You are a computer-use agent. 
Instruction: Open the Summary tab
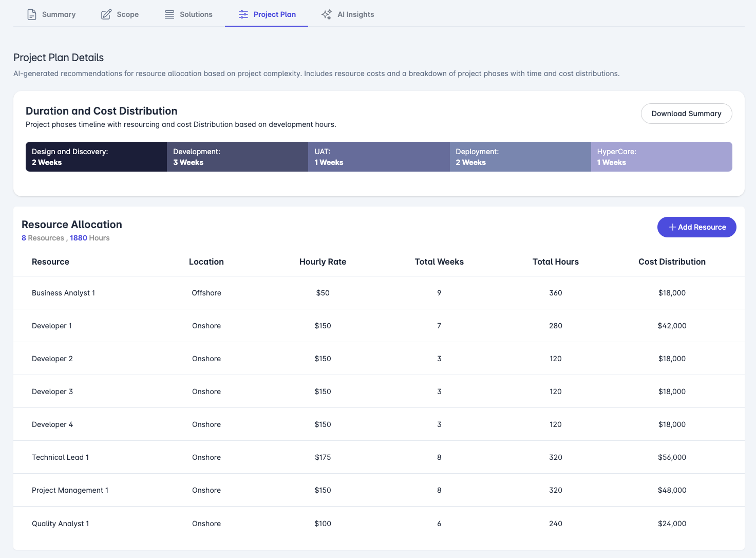(51, 14)
